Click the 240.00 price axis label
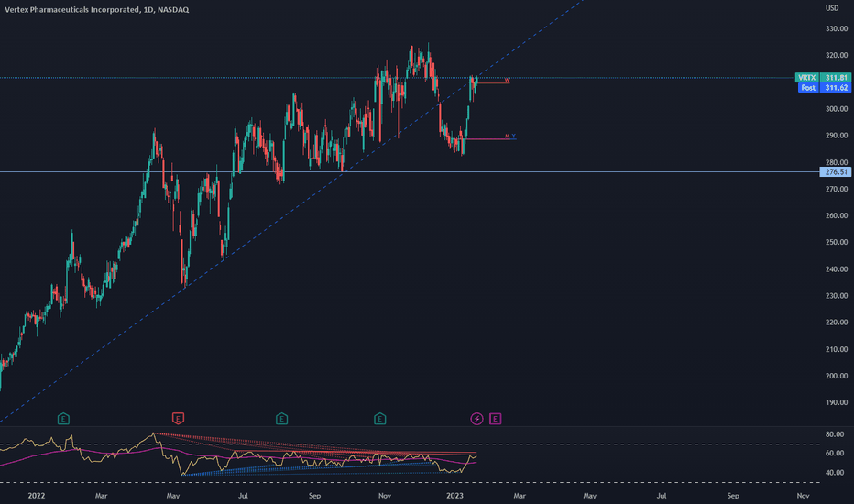The height and width of the screenshot is (504, 854). (837, 268)
